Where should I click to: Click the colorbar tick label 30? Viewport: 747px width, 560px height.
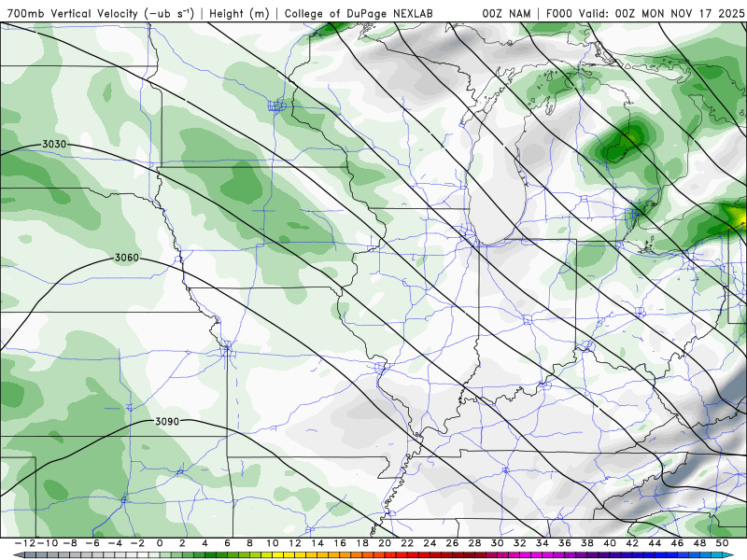(498, 543)
